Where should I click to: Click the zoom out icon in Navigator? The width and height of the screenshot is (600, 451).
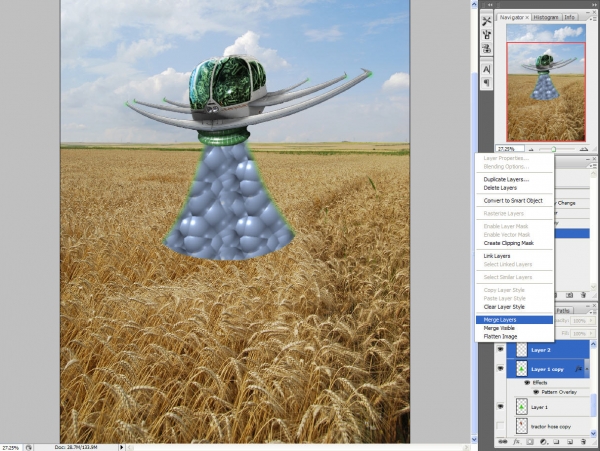click(x=531, y=149)
